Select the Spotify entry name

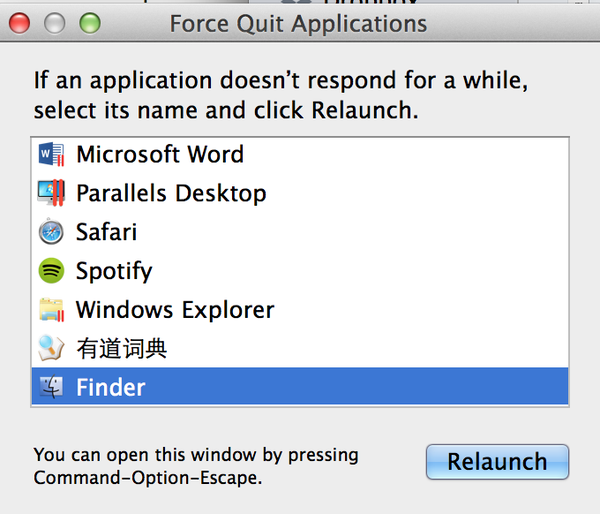coord(114,271)
